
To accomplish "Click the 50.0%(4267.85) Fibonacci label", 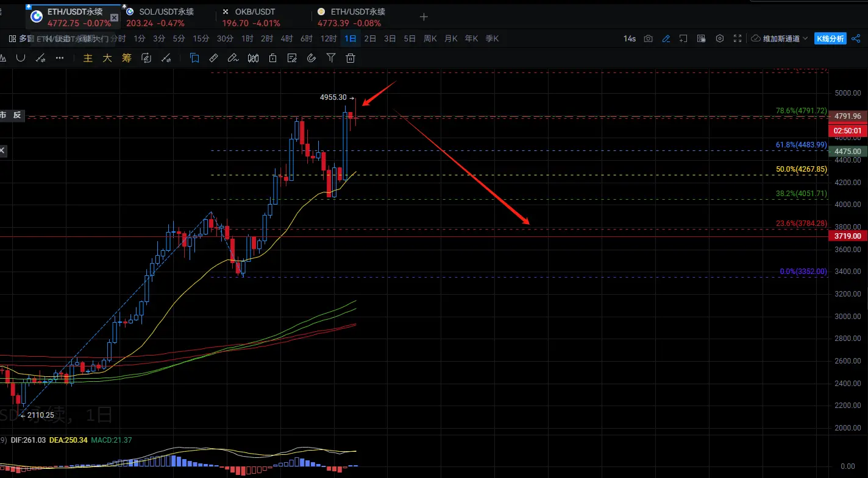I will click(x=801, y=169).
